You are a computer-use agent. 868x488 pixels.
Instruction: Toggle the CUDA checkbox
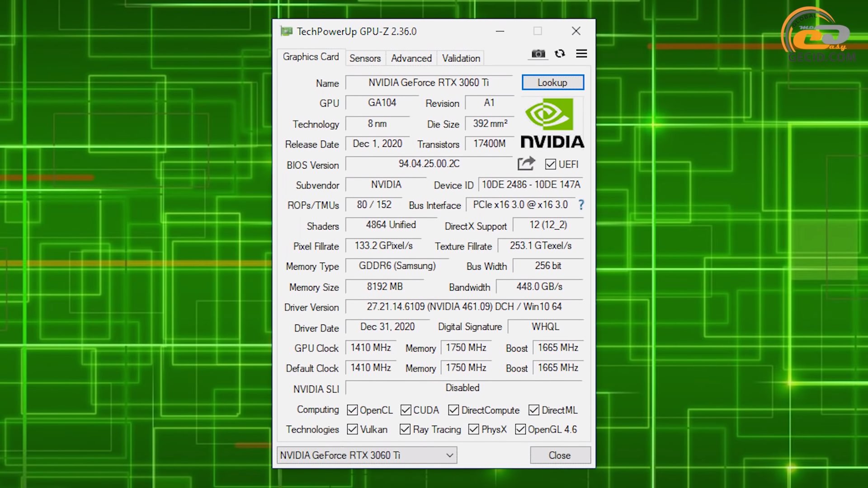pyautogui.click(x=406, y=410)
